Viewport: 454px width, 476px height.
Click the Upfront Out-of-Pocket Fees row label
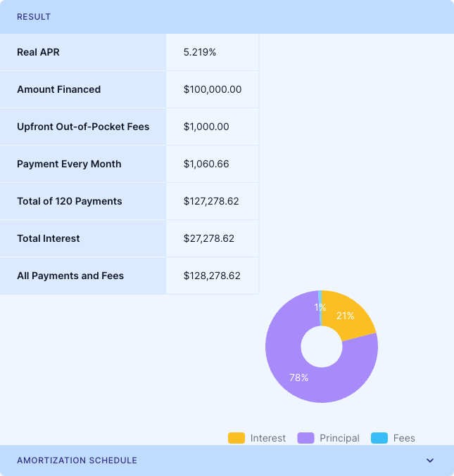(x=83, y=127)
